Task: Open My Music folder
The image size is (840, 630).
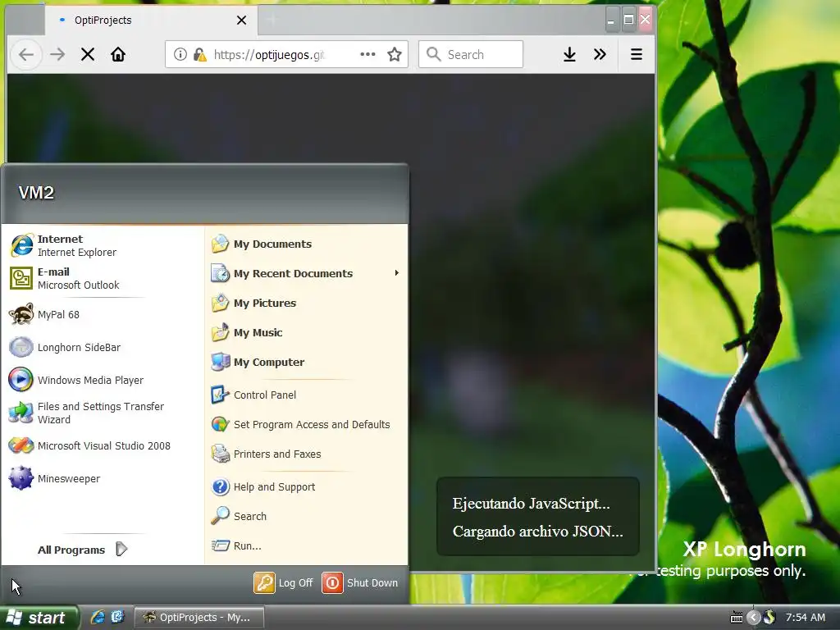Action: tap(307, 332)
